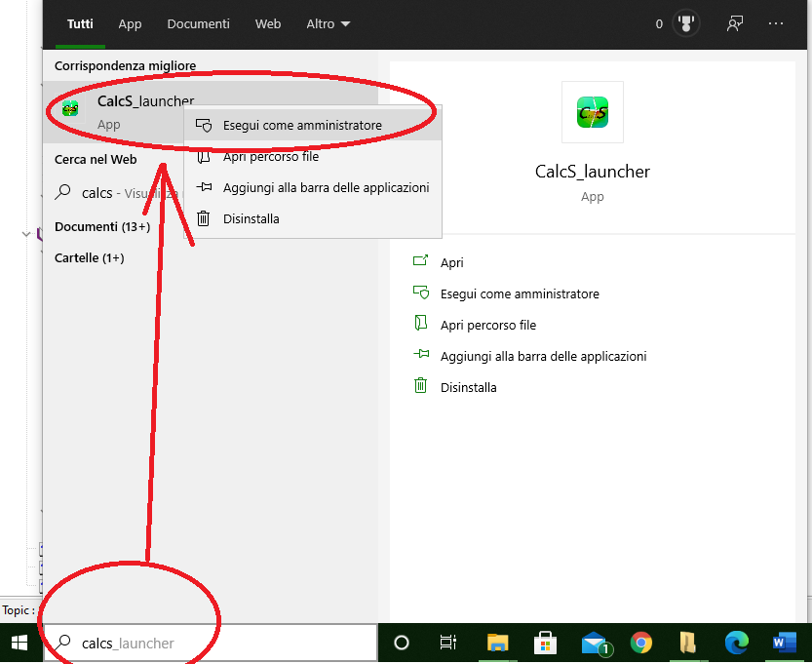The width and height of the screenshot is (812, 664).
Task: Choose Esegui come amministratore in context menu
Action: (313, 126)
